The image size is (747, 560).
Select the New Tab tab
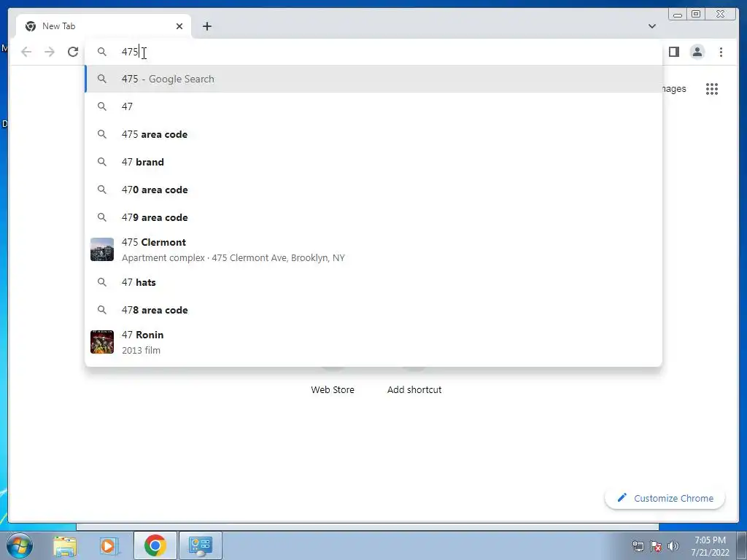104,26
